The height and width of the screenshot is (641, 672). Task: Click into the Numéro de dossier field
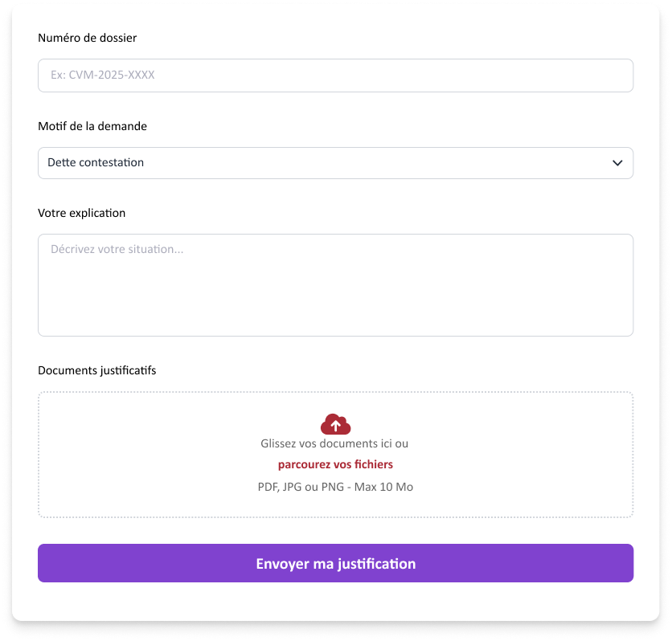335,76
